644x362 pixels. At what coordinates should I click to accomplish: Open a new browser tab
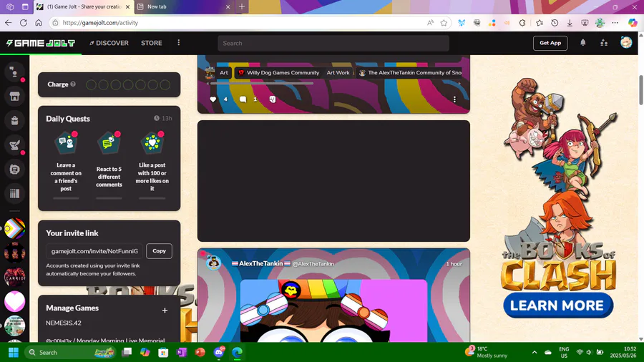click(242, 6)
